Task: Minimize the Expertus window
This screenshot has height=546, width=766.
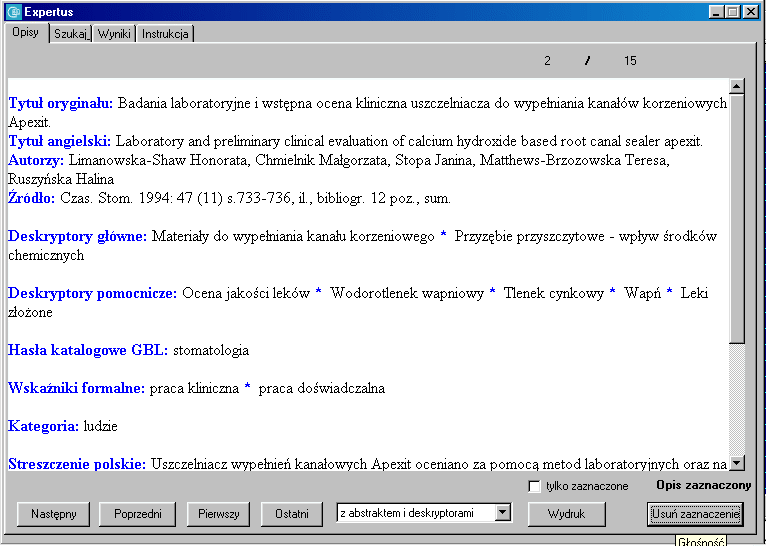Action: click(717, 11)
